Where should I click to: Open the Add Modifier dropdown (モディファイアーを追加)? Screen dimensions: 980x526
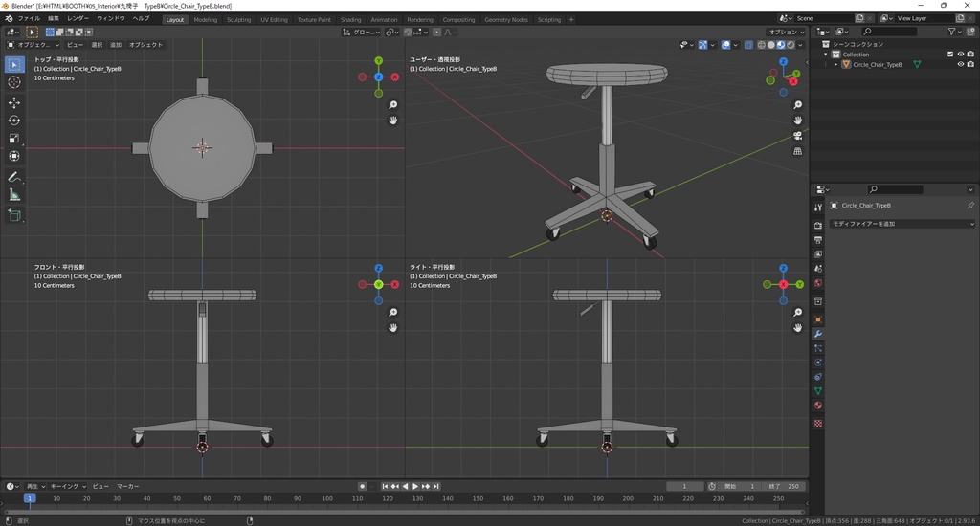click(902, 224)
